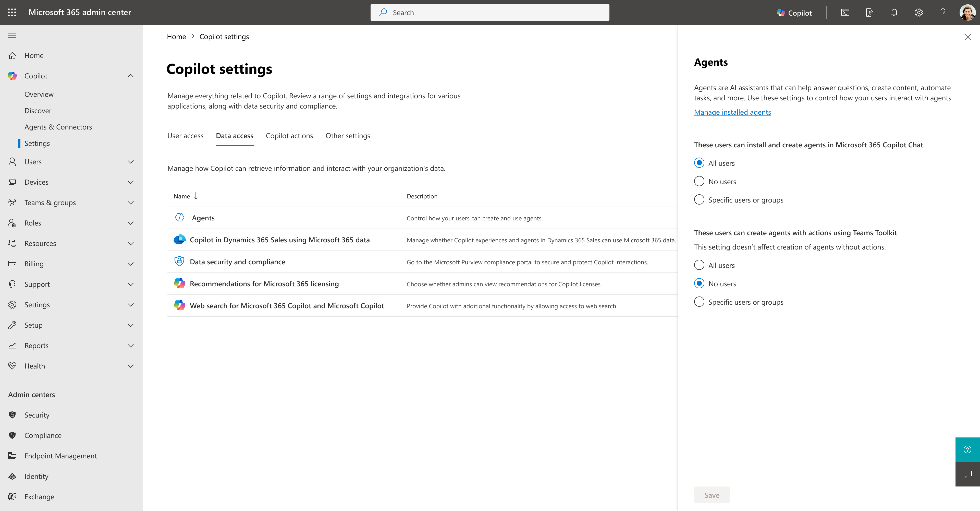Collapse the Copilot sidebar section

pyautogui.click(x=130, y=76)
